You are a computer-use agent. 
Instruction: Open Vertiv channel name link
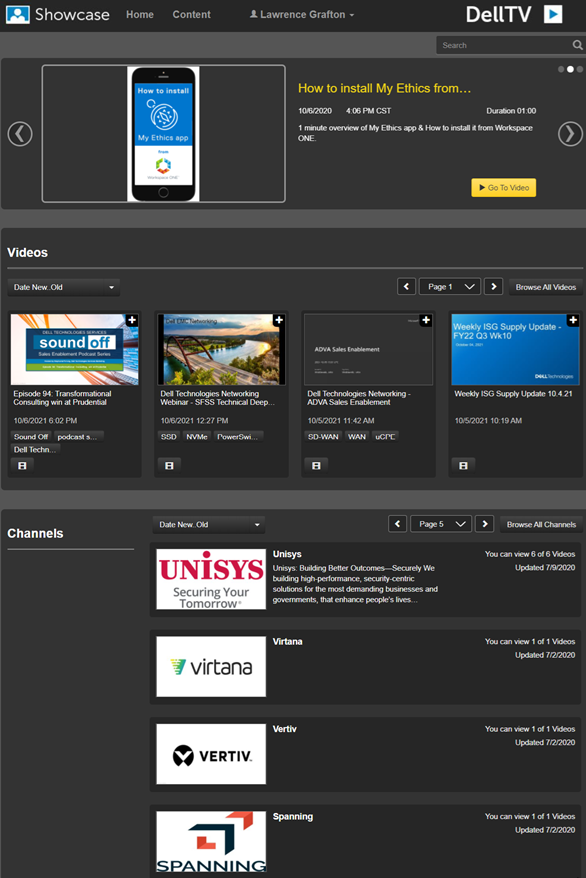point(284,729)
